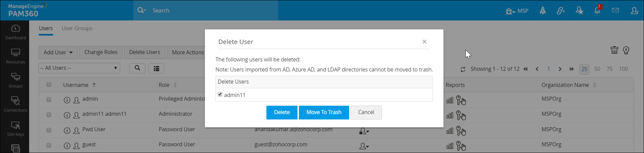
Task: Go to SSH Keys in sidebar
Action: [15, 129]
